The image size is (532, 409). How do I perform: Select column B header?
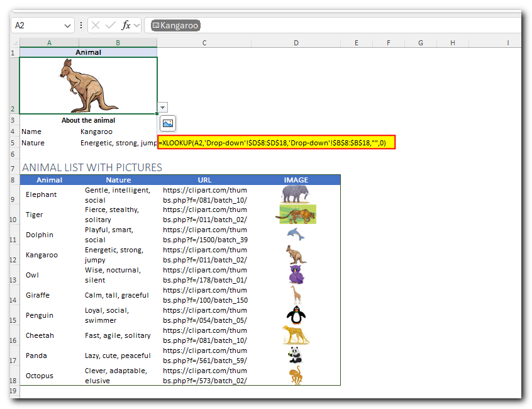118,43
